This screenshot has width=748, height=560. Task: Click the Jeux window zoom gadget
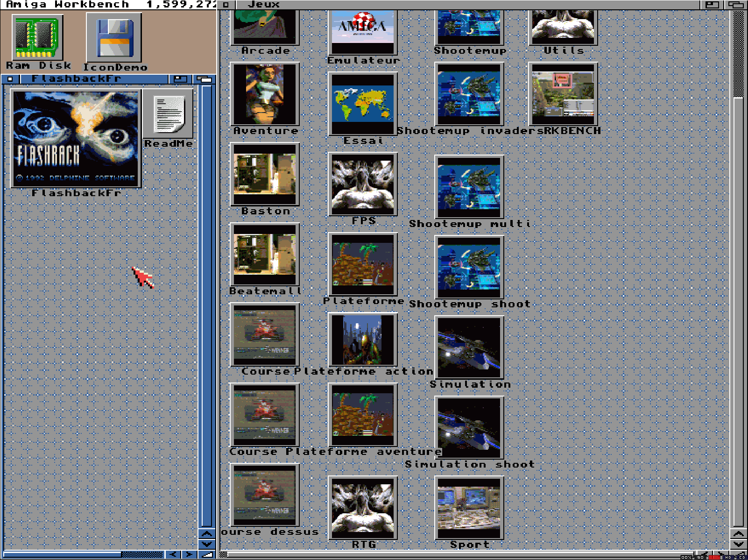click(712, 5)
